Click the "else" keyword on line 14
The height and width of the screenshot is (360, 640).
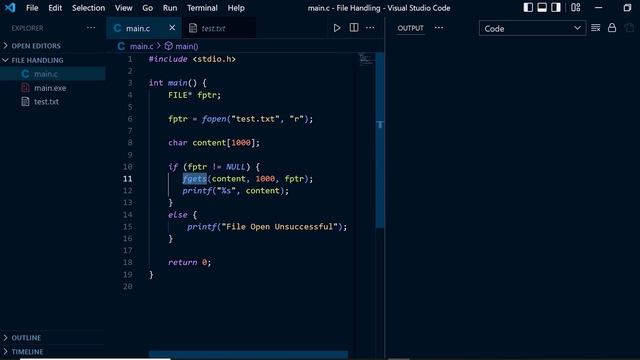[x=178, y=214]
